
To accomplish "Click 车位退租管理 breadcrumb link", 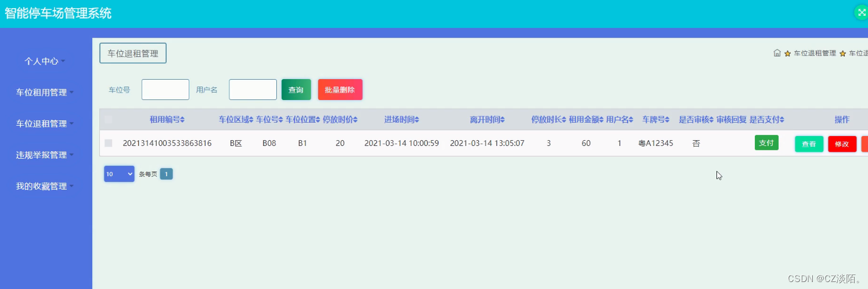I will (815, 53).
